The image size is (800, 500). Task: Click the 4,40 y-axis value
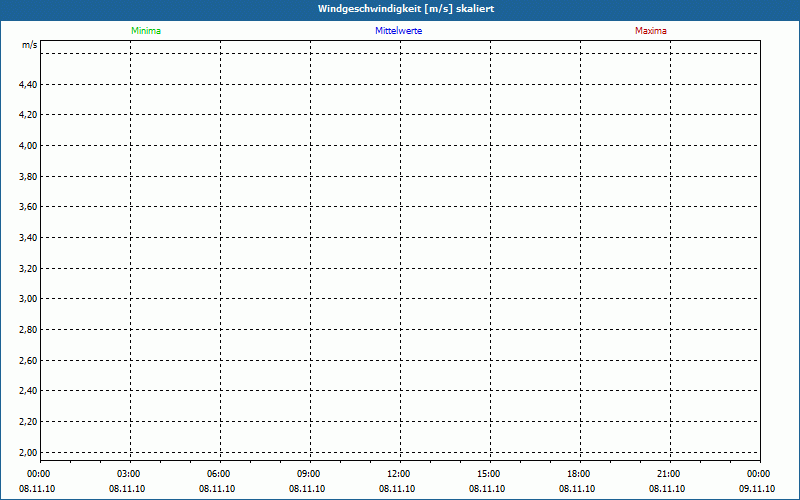pos(28,85)
